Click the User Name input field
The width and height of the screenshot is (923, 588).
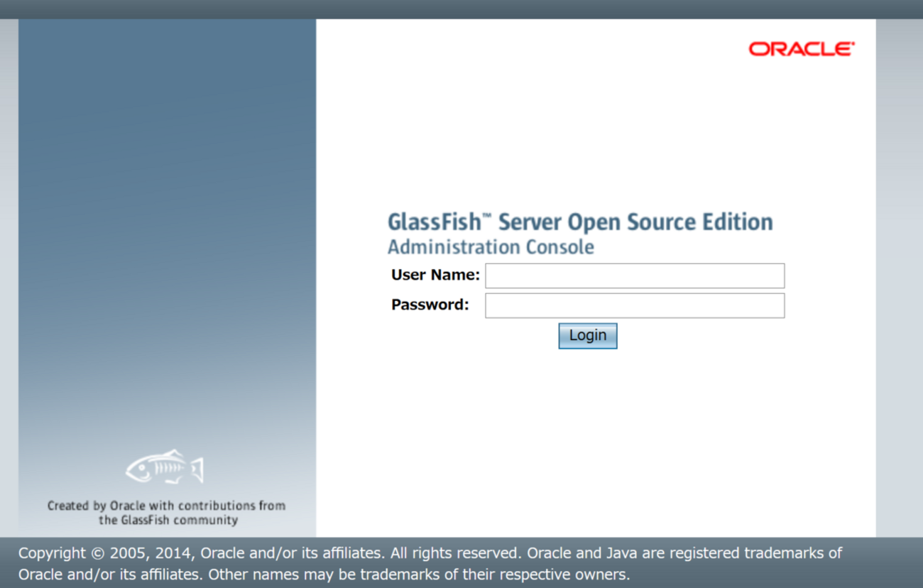(x=635, y=276)
